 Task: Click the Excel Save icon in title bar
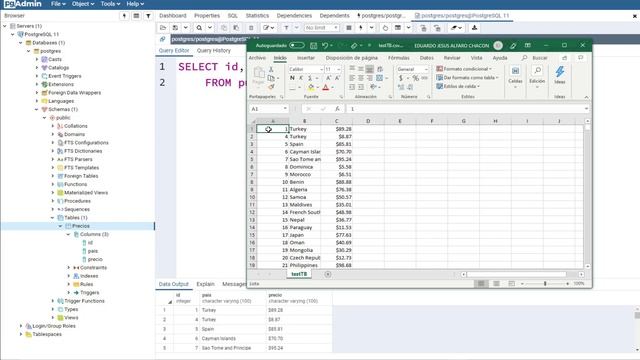point(313,45)
